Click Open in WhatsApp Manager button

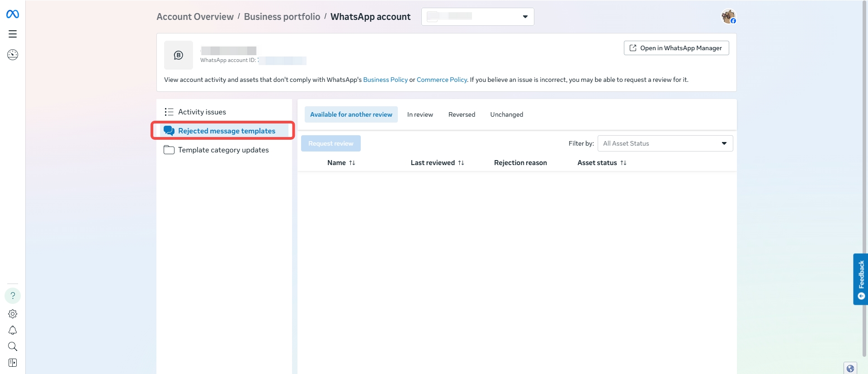676,48
